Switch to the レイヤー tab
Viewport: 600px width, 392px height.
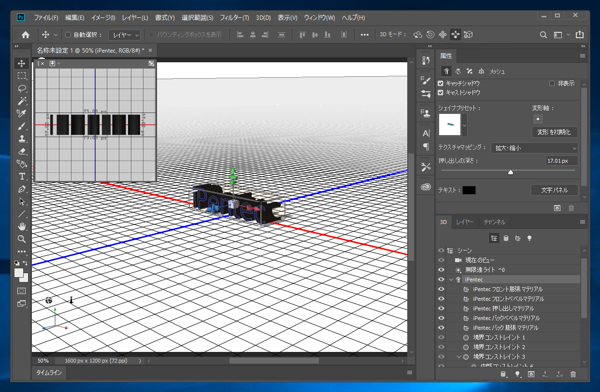click(465, 222)
